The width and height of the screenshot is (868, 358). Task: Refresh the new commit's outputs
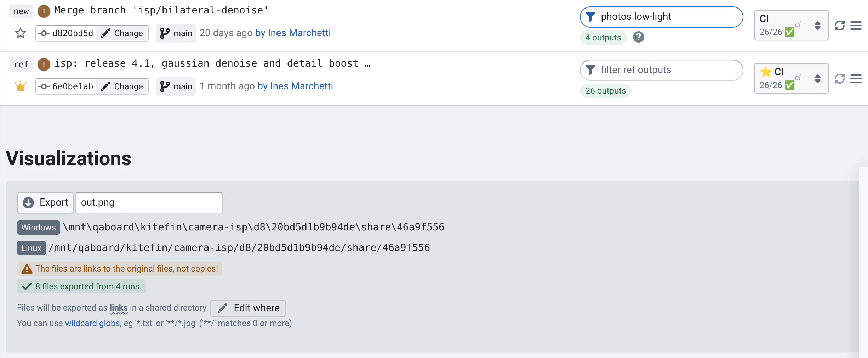click(840, 26)
